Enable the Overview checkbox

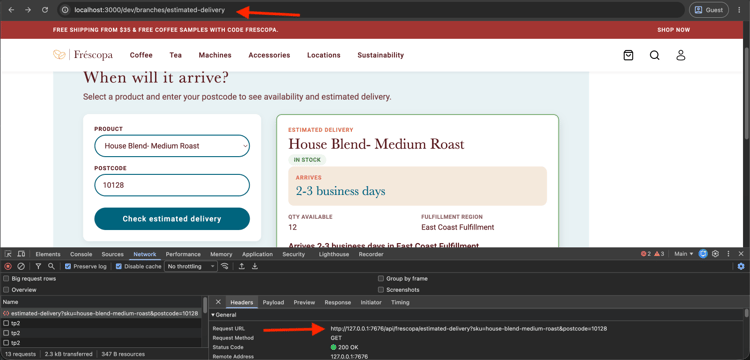coord(6,290)
